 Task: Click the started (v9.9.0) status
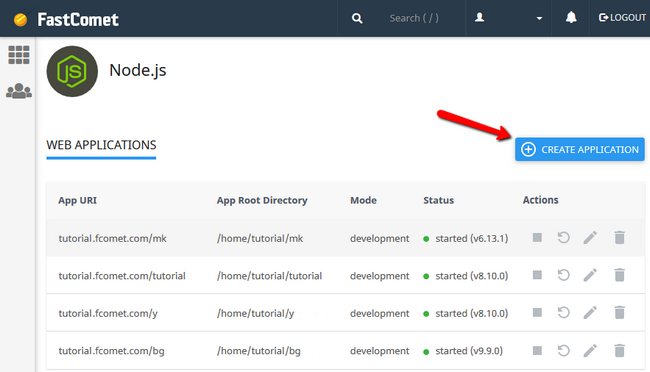coord(463,351)
